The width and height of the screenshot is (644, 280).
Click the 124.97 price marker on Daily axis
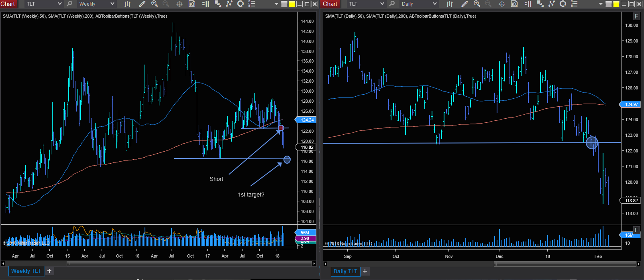[630, 104]
